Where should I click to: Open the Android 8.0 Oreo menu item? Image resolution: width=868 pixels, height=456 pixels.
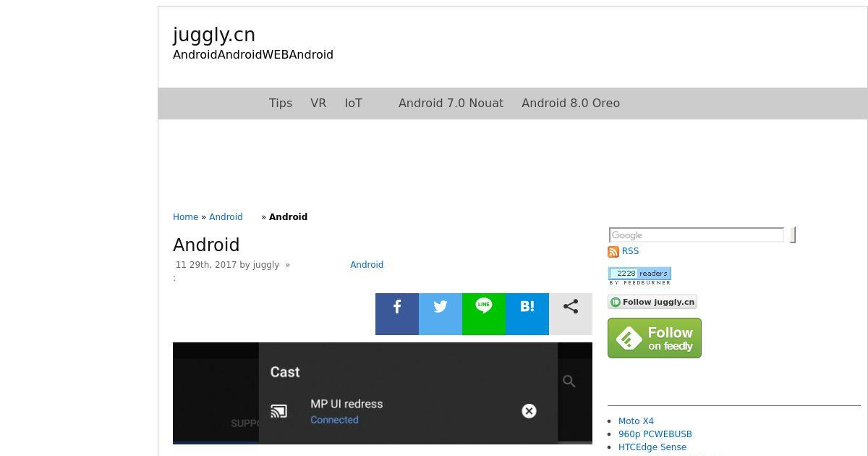pos(571,103)
